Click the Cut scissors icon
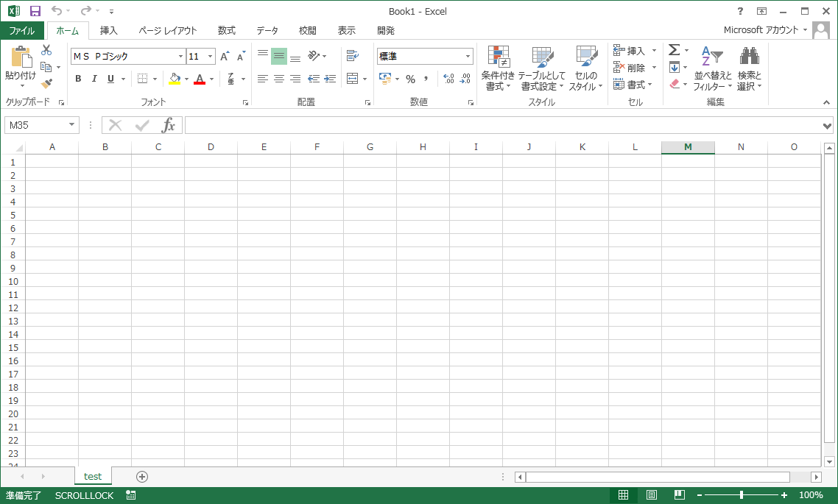 46,50
